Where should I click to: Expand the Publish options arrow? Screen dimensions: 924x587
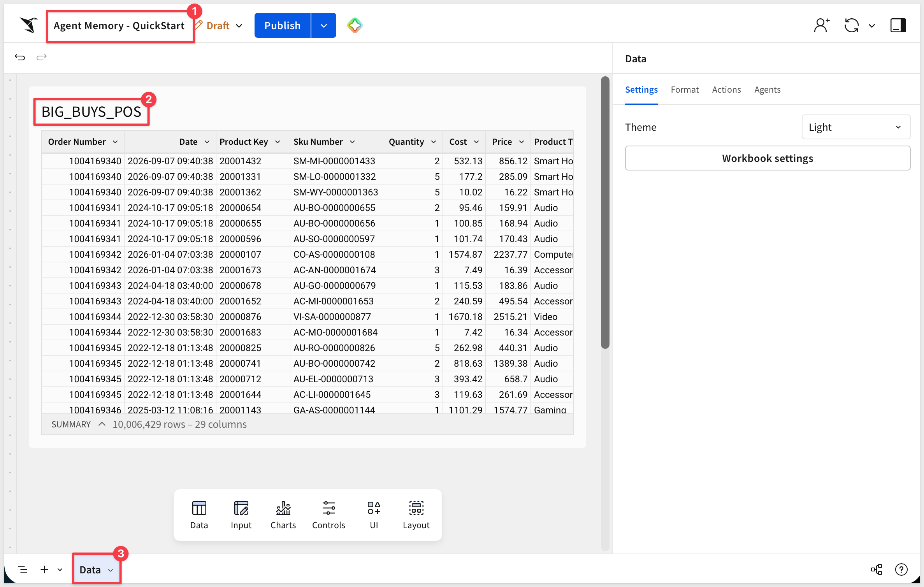point(324,26)
